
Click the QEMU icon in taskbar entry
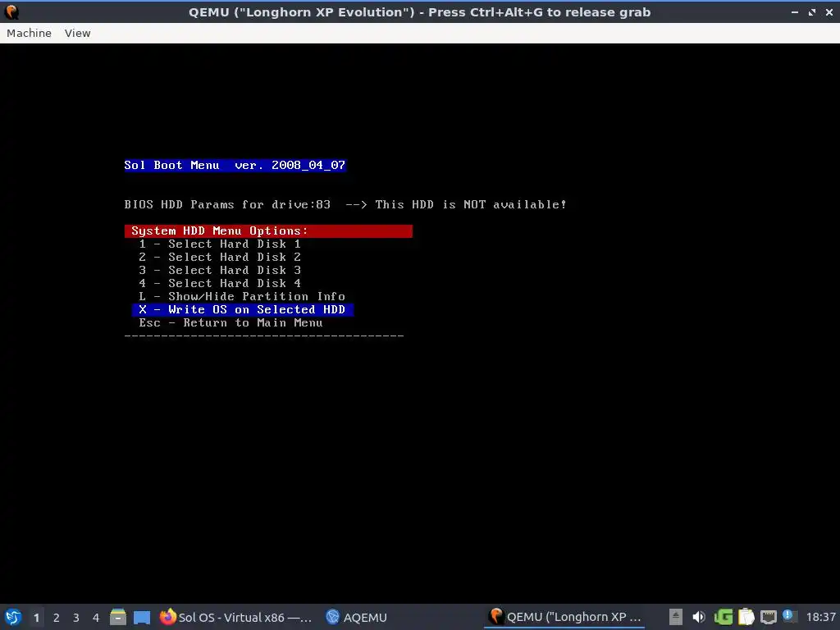coord(496,617)
